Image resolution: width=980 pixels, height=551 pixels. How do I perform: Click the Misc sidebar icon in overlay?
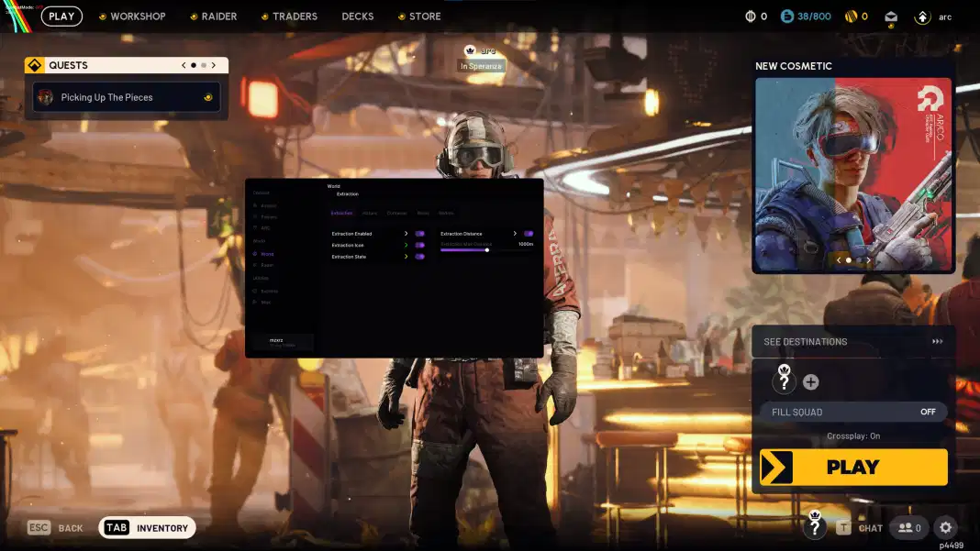click(255, 302)
